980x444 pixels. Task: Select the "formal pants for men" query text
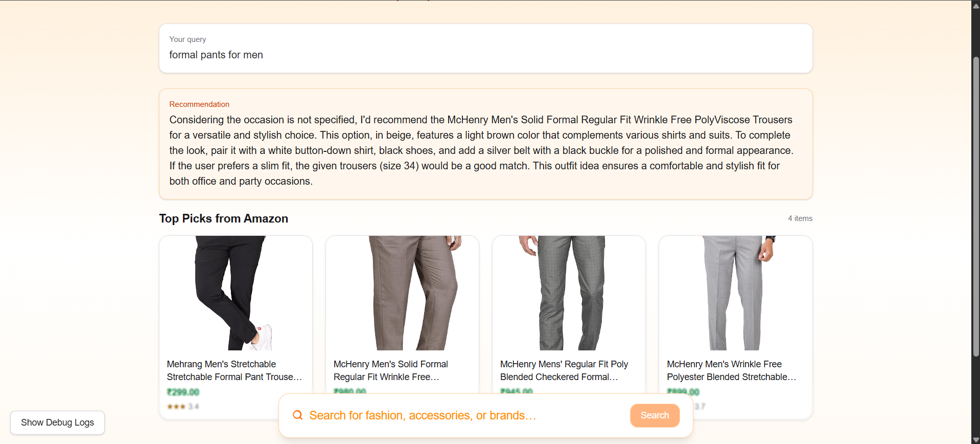(216, 55)
